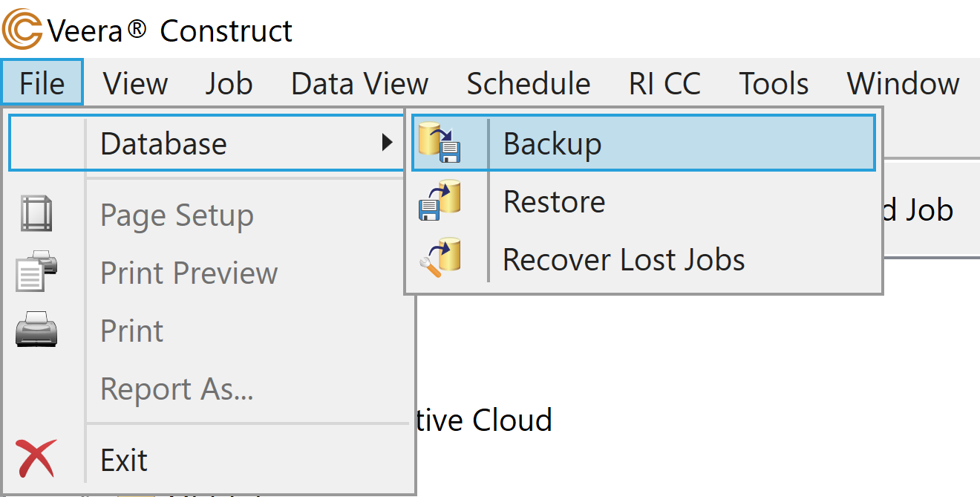Image resolution: width=980 pixels, height=497 pixels.
Task: Open the Window menu
Action: tap(902, 83)
